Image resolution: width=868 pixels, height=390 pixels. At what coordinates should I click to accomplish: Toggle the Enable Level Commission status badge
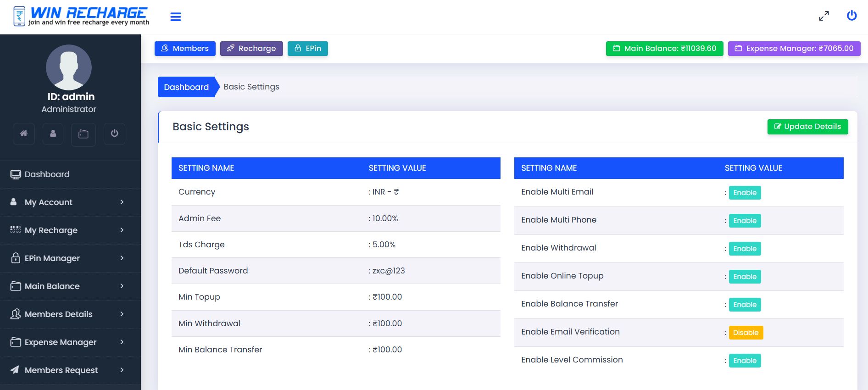click(x=745, y=361)
